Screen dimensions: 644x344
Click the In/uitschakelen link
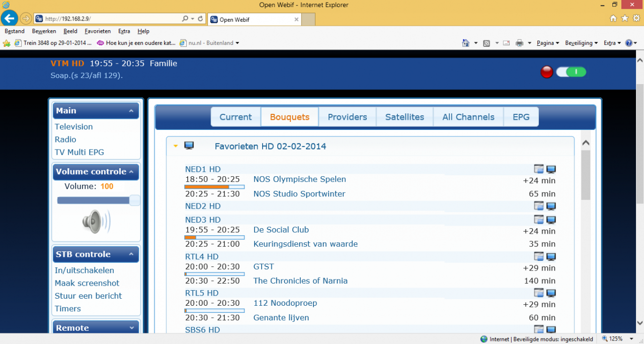(x=85, y=270)
